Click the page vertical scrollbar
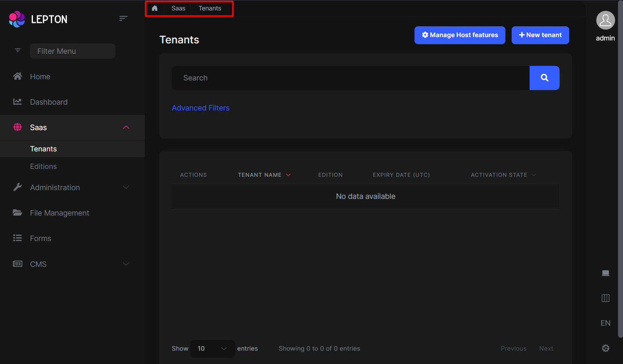The width and height of the screenshot is (623, 364). [620, 169]
